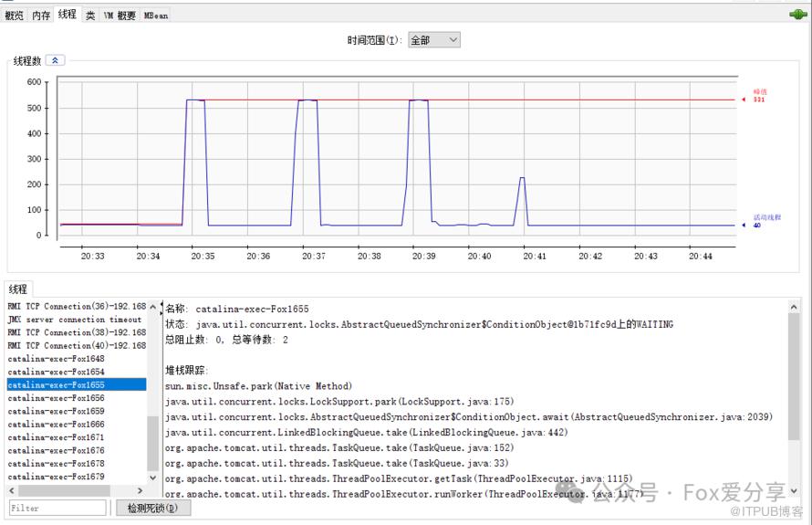Screen dimensions: 812x525
Task: Click thread list horizontal scroll-left arrow
Action: click(13, 490)
